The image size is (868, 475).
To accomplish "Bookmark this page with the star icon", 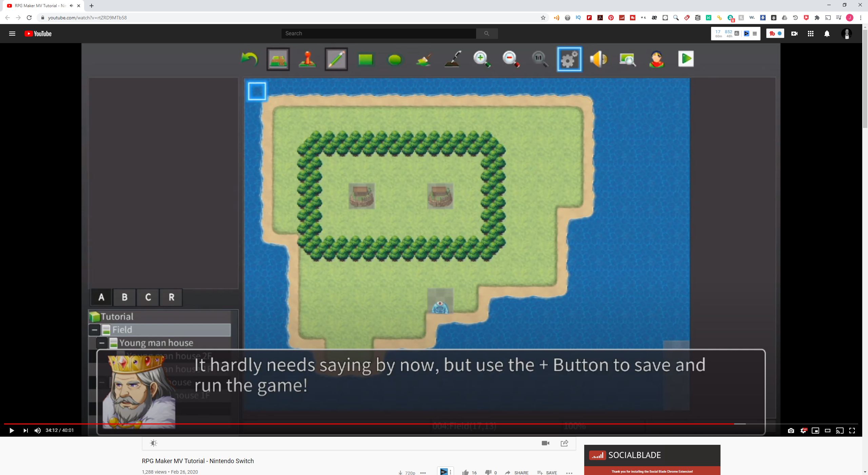I will pyautogui.click(x=543, y=18).
